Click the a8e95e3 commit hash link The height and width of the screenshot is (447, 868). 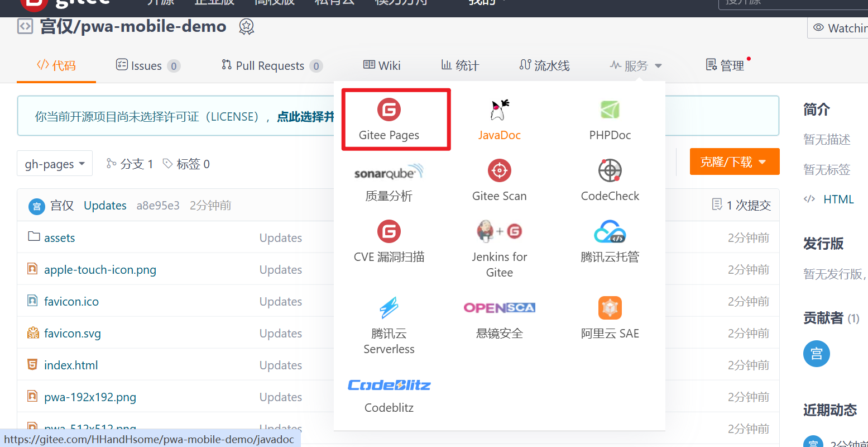tap(158, 206)
